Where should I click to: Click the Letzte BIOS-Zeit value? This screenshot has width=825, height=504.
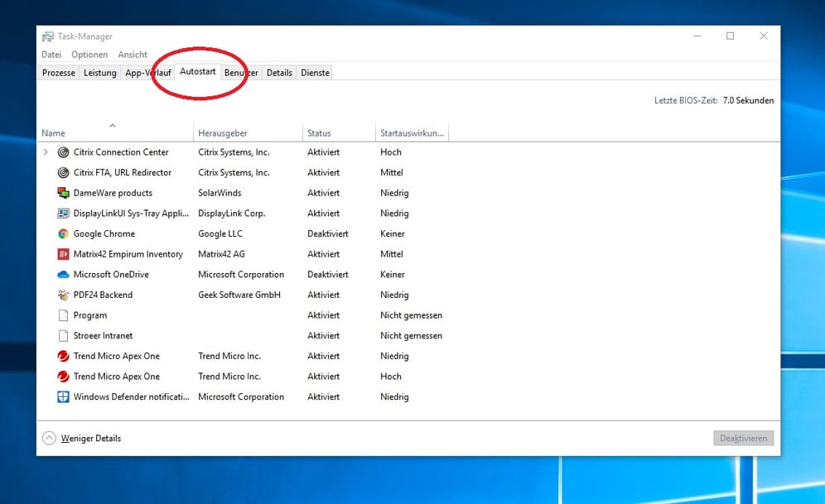[748, 100]
